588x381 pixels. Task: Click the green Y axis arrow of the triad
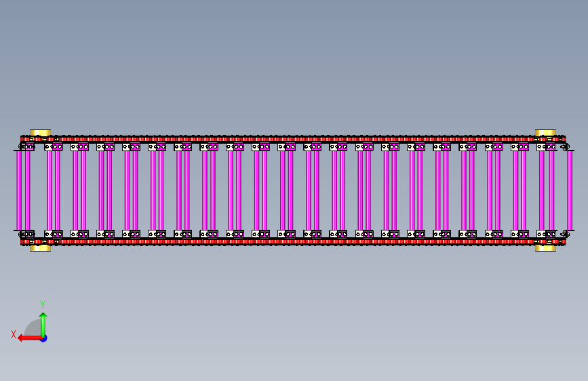pyautogui.click(x=43, y=325)
